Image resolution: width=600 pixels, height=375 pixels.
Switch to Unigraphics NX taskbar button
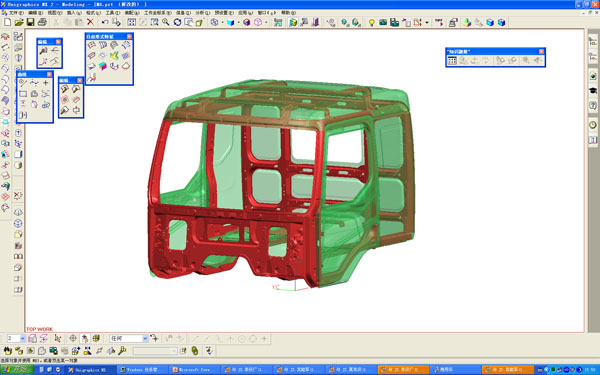click(x=90, y=370)
